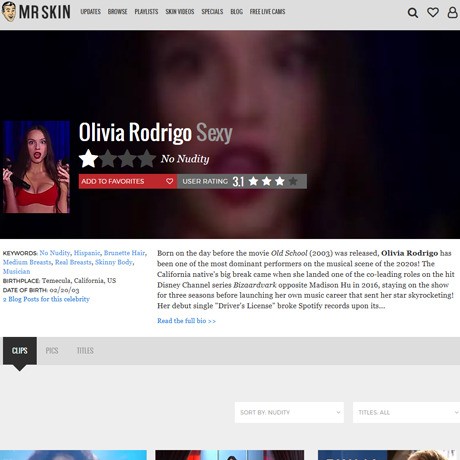Open the Skinny Body keyword link
Screen dimensions: 460x460
tap(114, 262)
